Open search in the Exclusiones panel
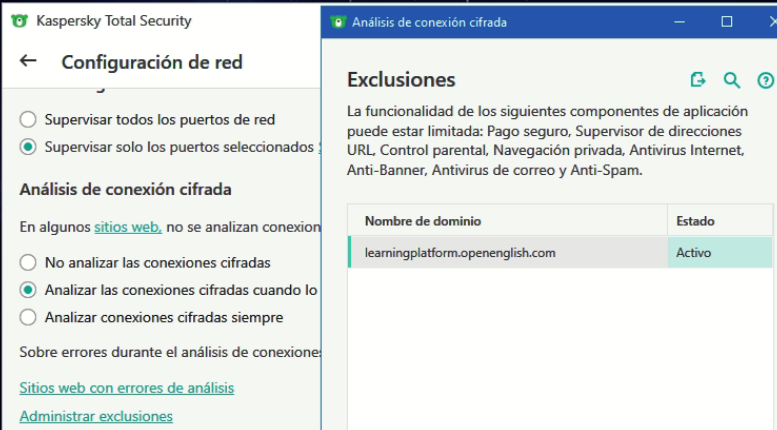Viewport: 777px width, 430px height. coord(732,80)
